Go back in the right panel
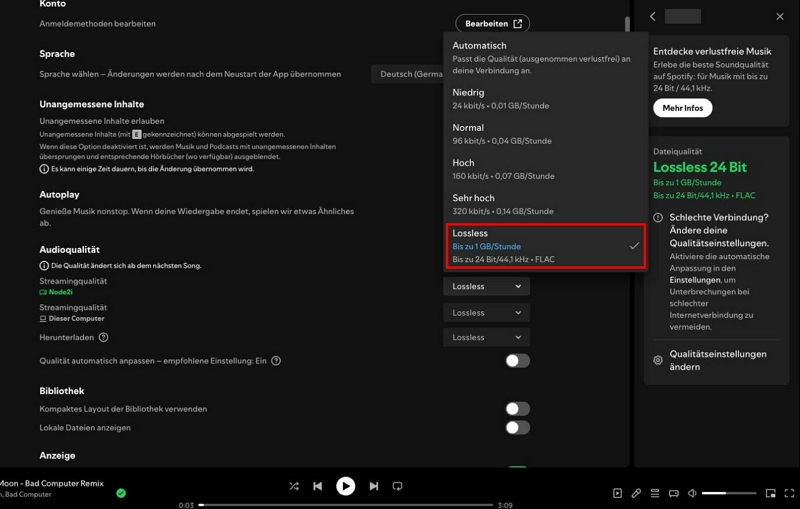Screen dimensions: 800x509 (x=653, y=16)
